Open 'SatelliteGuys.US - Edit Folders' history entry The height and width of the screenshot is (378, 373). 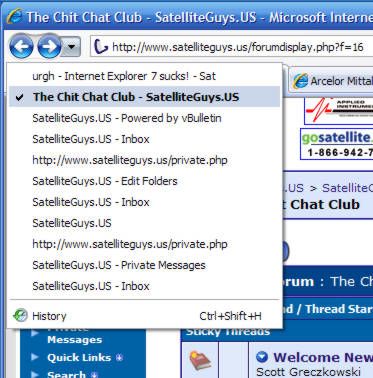tap(144, 181)
